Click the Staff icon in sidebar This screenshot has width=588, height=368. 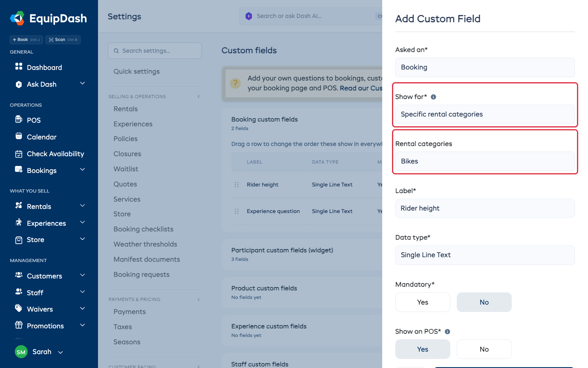point(19,292)
